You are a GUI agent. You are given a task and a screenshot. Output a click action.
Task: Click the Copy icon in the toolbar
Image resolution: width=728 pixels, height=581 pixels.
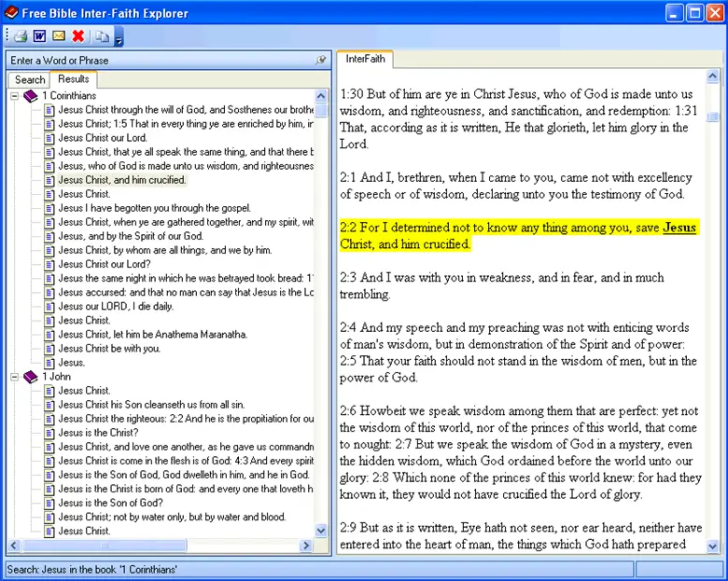(x=102, y=36)
